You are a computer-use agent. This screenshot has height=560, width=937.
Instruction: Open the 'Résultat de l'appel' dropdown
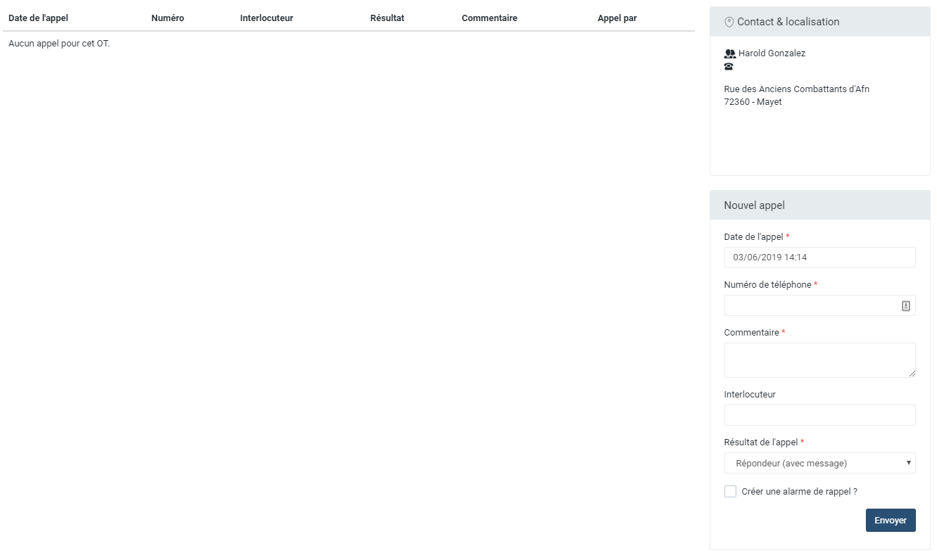click(819, 463)
